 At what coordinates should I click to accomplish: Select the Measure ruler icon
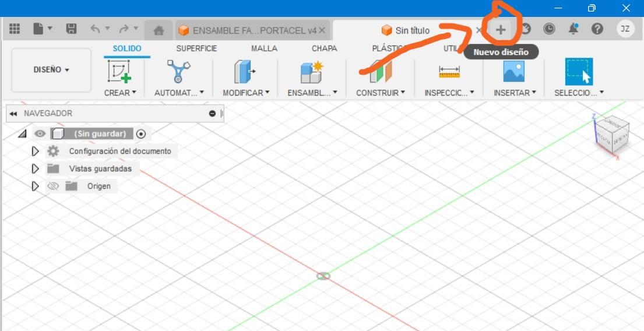pyautogui.click(x=449, y=72)
